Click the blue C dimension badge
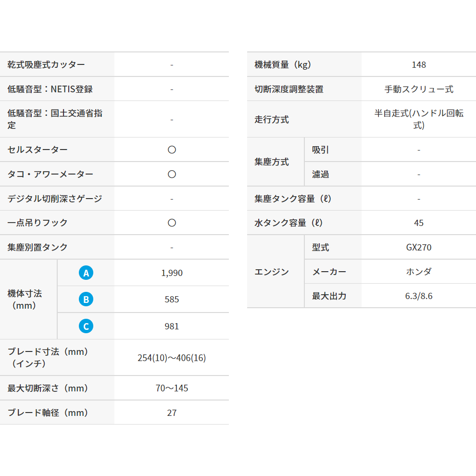The height and width of the screenshot is (476, 476). pos(86,326)
